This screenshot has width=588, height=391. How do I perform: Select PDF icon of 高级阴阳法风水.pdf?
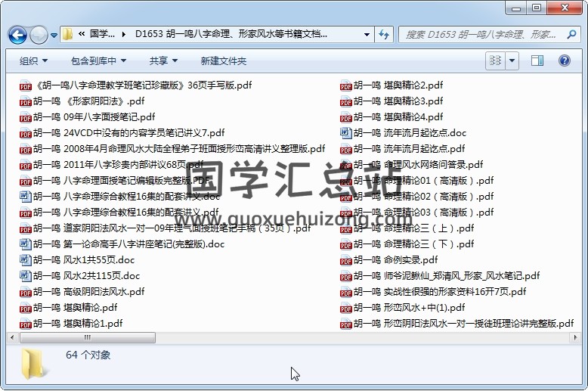[x=25, y=292]
